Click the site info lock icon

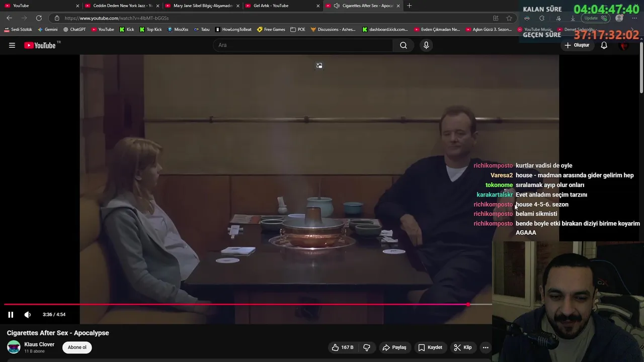57,18
